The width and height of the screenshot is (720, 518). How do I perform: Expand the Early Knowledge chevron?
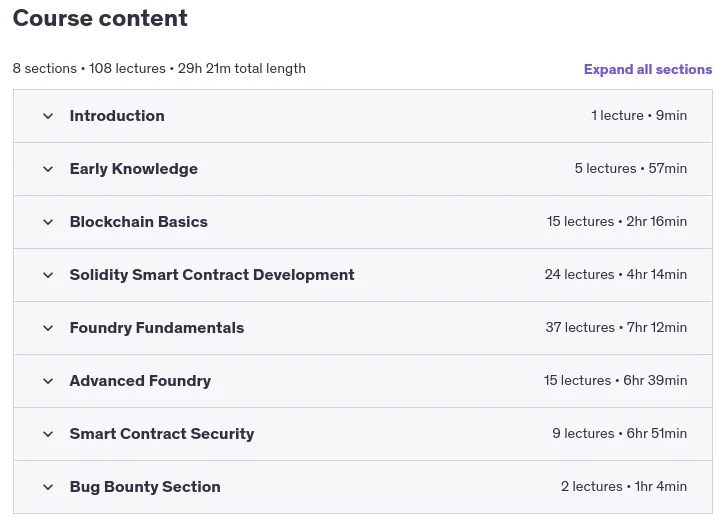tap(48, 169)
